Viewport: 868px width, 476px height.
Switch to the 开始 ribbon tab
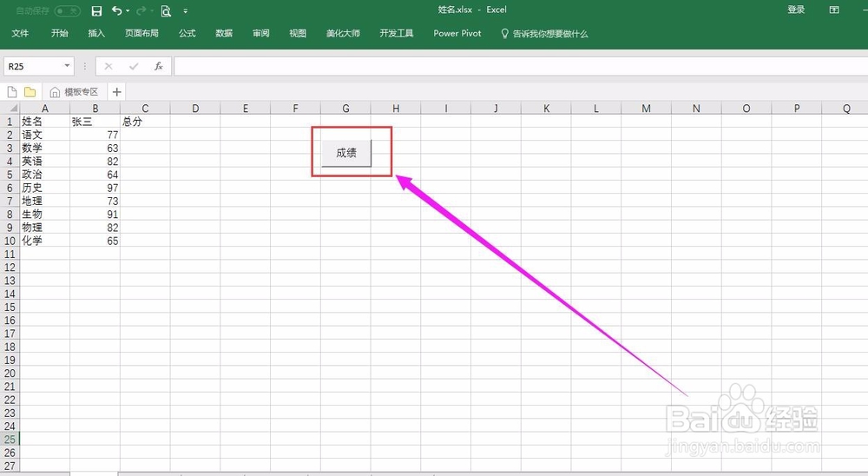pyautogui.click(x=59, y=33)
